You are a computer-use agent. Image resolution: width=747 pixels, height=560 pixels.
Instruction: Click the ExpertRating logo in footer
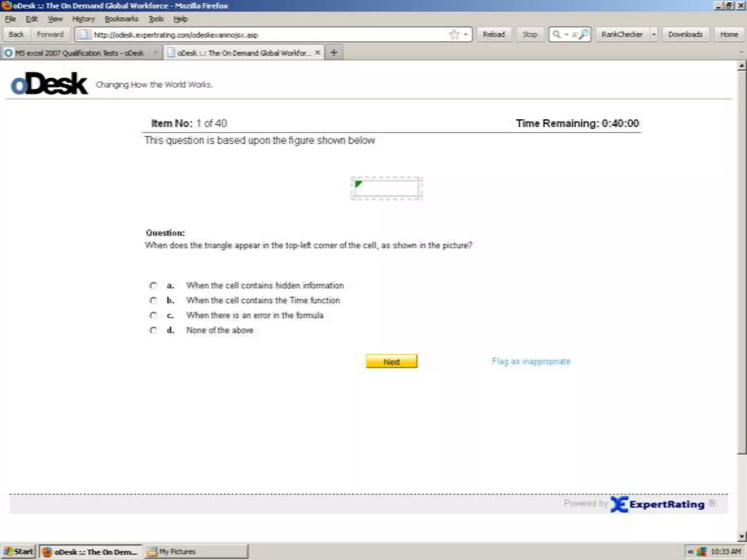tap(658, 504)
